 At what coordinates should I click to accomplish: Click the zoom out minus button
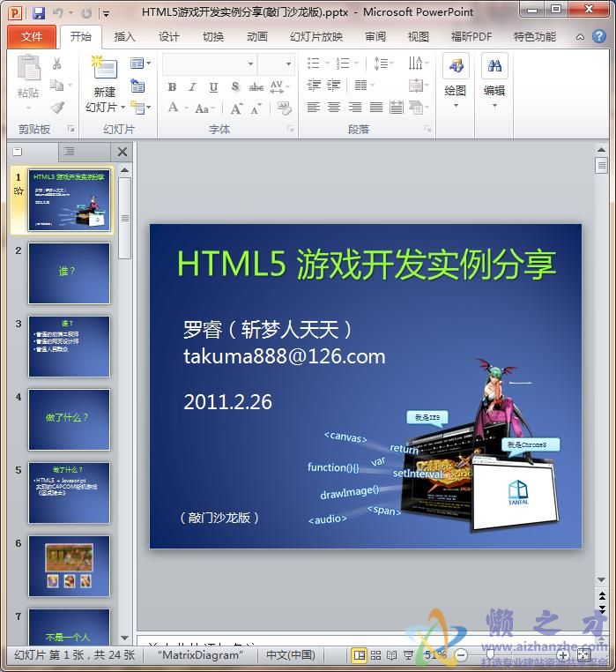462,655
